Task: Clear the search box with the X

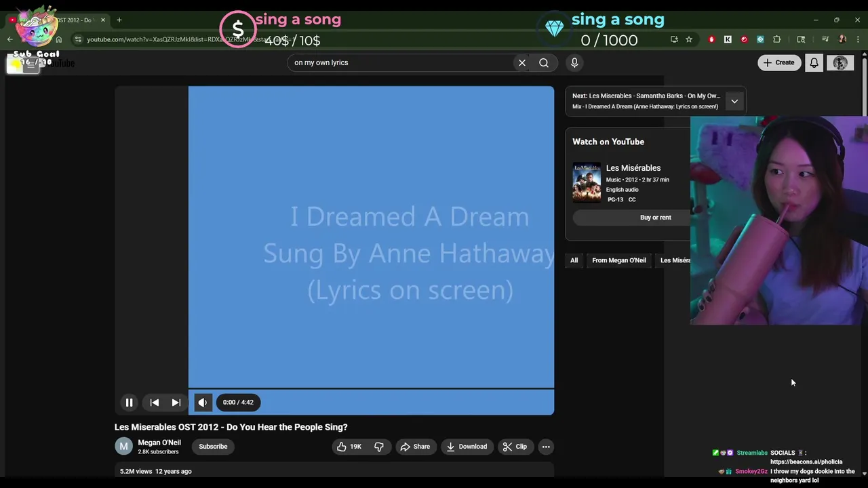Action: [522, 63]
